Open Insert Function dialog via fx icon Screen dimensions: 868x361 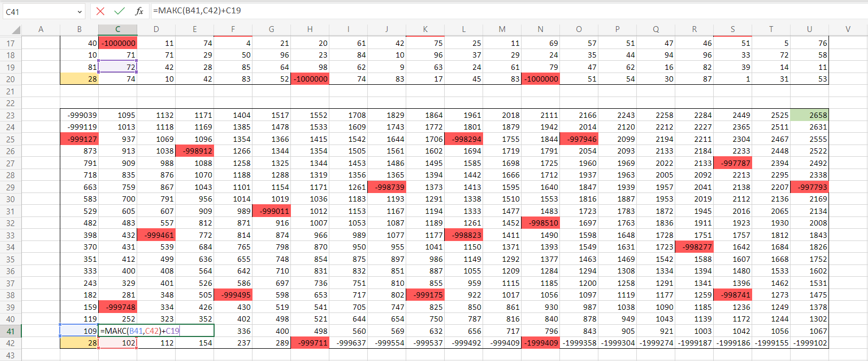(139, 11)
